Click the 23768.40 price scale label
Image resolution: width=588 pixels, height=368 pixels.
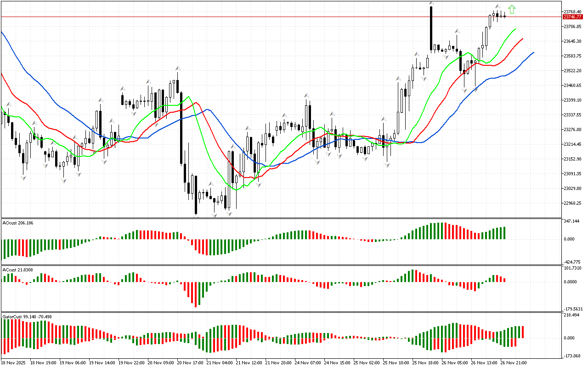(571, 11)
